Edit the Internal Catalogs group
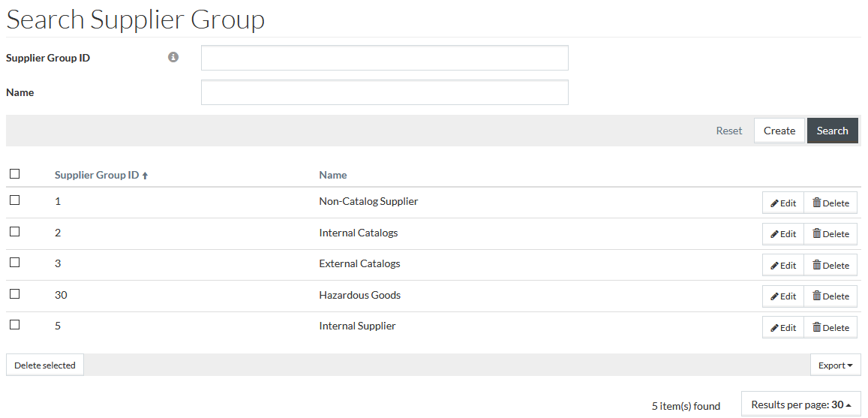The height and width of the screenshot is (418, 868). (783, 234)
